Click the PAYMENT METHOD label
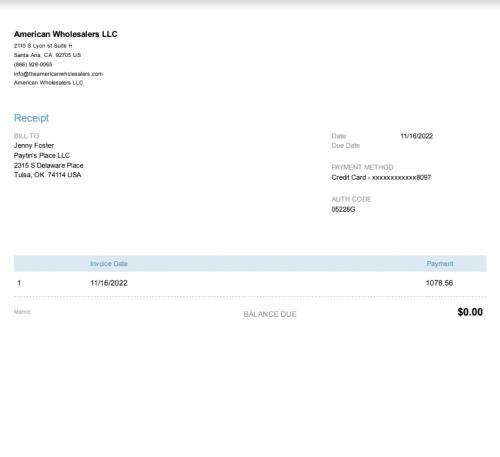Viewport: 500px width, 457px height. pyautogui.click(x=362, y=167)
